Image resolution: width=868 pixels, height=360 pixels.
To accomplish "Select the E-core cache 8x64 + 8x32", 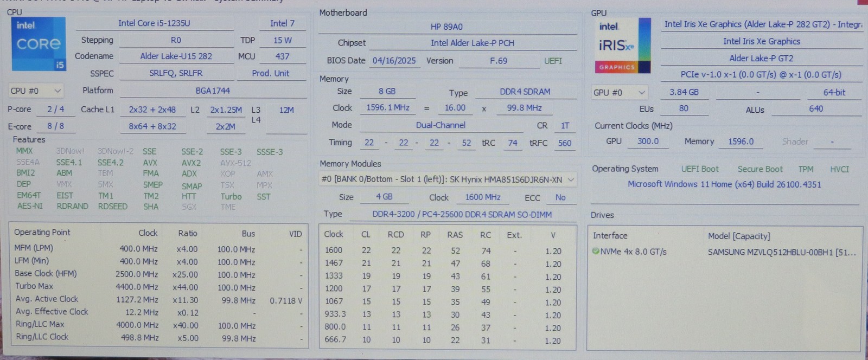I will pyautogui.click(x=152, y=126).
